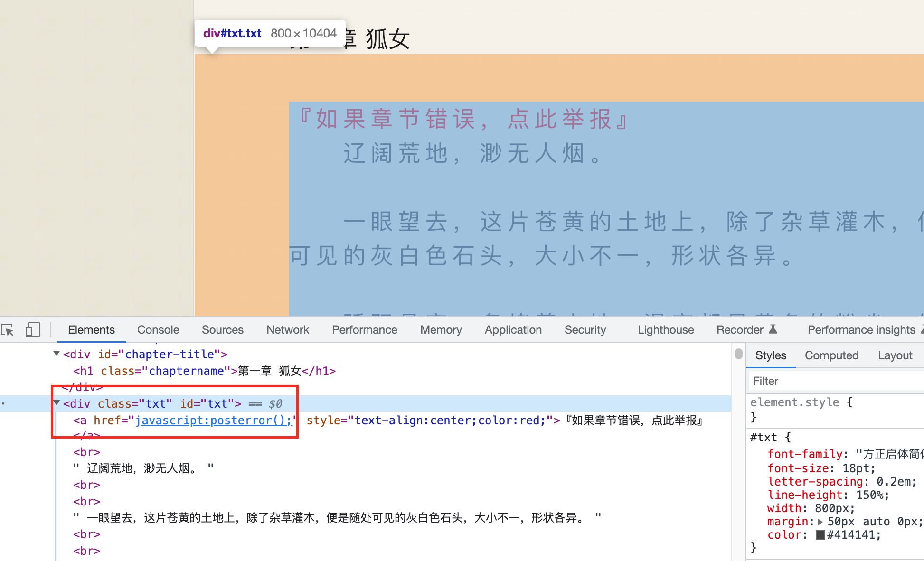This screenshot has width=924, height=561.
Task: Expand the margin shorthand property triangle
Action: coord(820,522)
